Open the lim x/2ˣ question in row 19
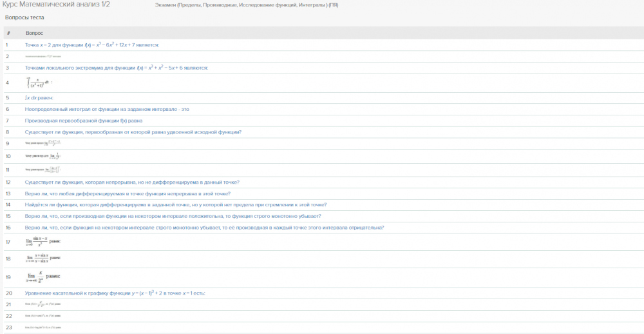 pos(43,277)
